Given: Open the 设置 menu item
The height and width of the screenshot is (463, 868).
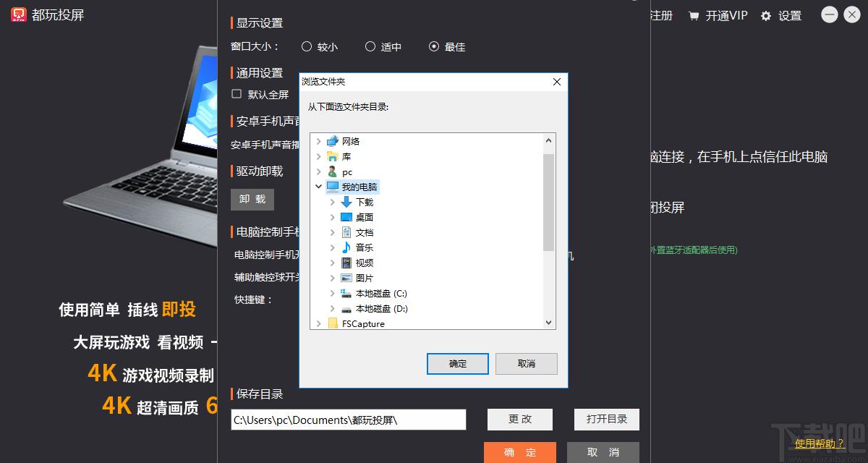Looking at the screenshot, I should pyautogui.click(x=790, y=16).
